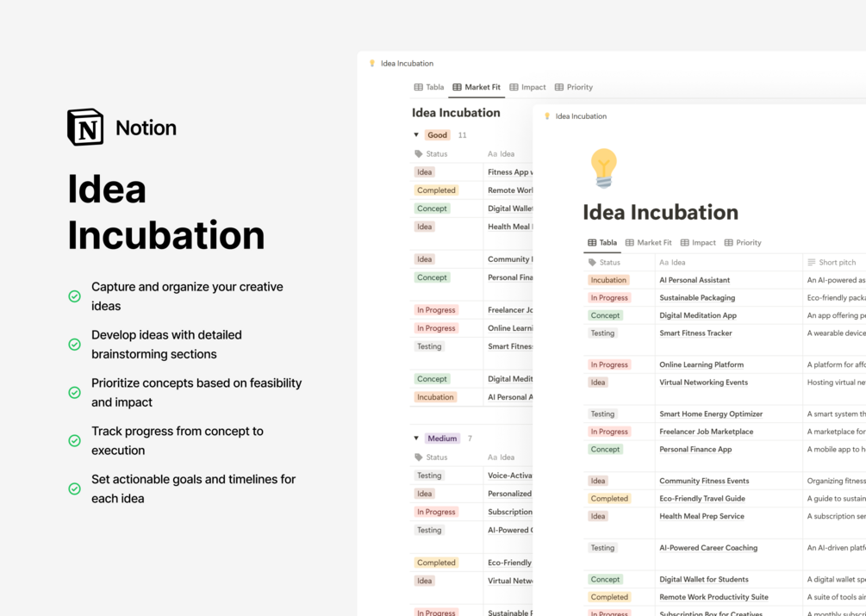The width and height of the screenshot is (866, 616).
Task: Switch to Market Fit tab in front window
Action: [x=648, y=242]
